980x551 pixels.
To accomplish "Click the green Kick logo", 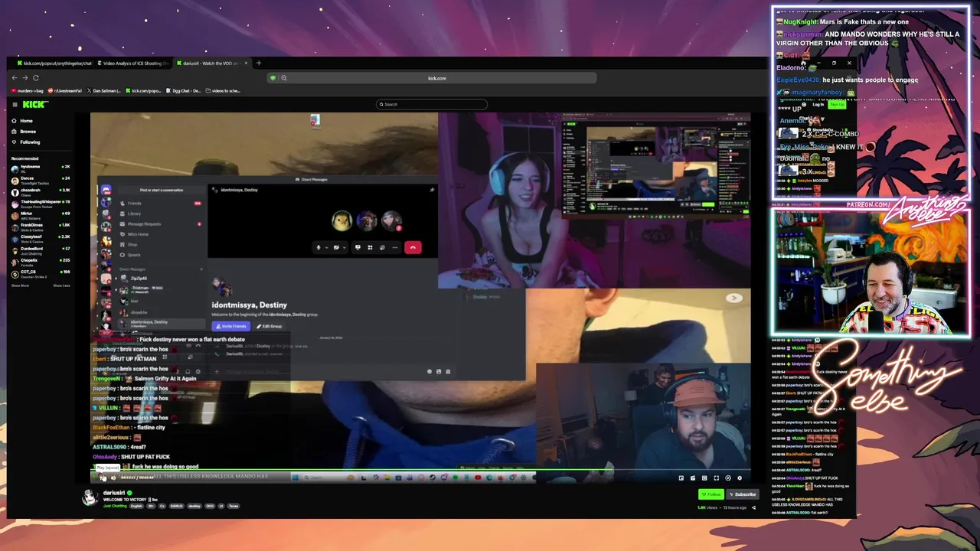I will click(34, 105).
